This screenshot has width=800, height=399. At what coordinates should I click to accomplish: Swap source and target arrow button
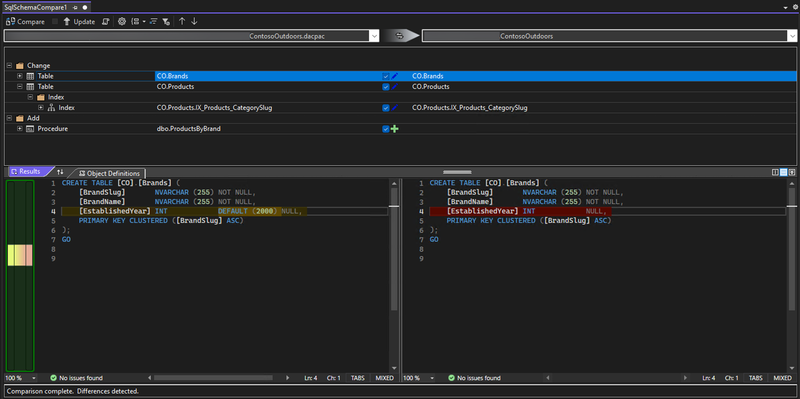point(400,36)
